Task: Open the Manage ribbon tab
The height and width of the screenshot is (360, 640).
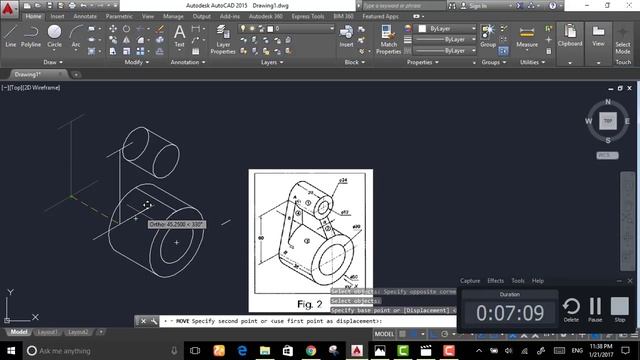Action: pyautogui.click(x=173, y=16)
